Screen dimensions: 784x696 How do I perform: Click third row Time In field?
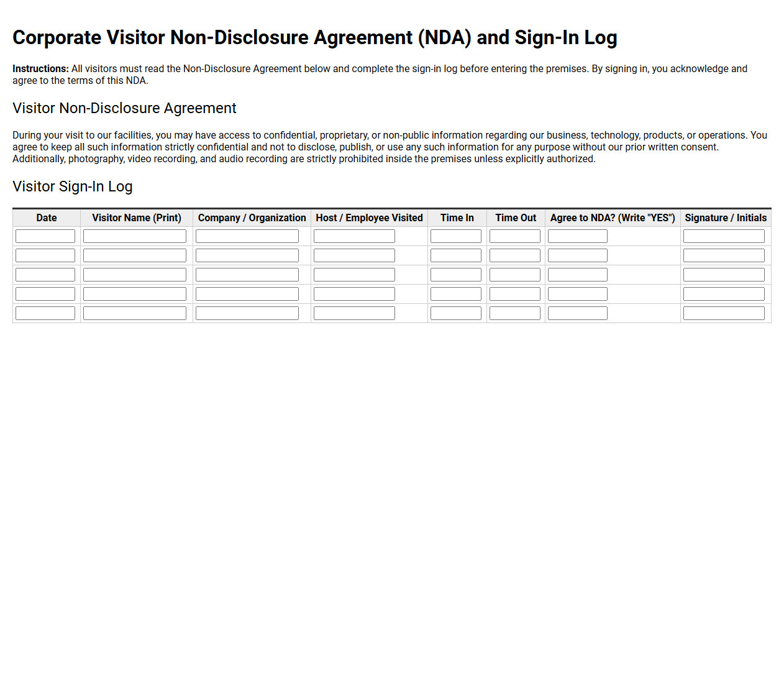[x=456, y=275]
